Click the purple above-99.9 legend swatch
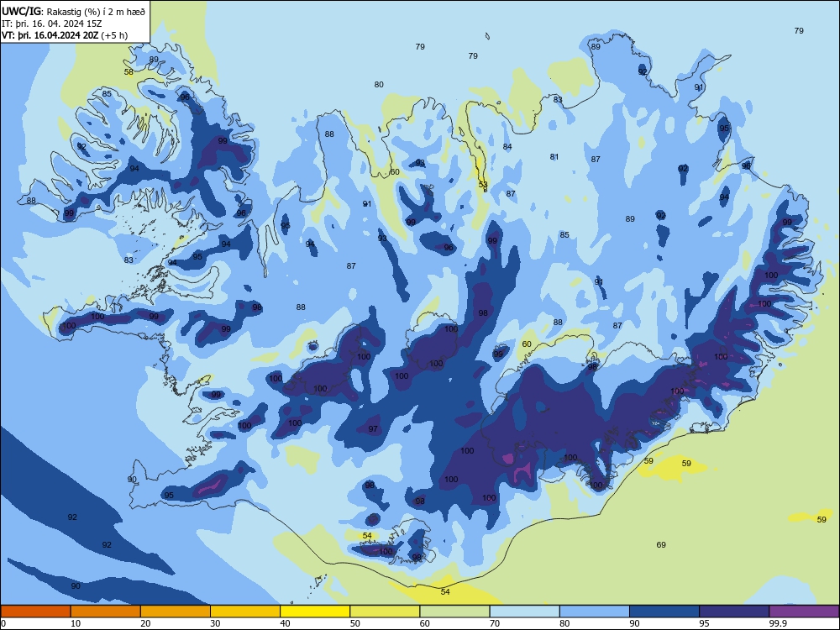The width and height of the screenshot is (840, 630). (804, 612)
